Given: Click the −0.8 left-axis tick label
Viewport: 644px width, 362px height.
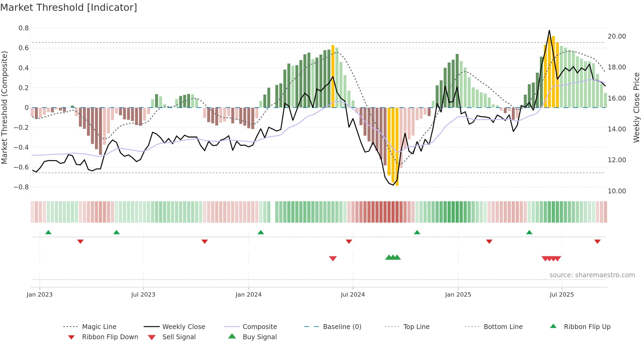Looking at the screenshot, I should pyautogui.click(x=21, y=187).
